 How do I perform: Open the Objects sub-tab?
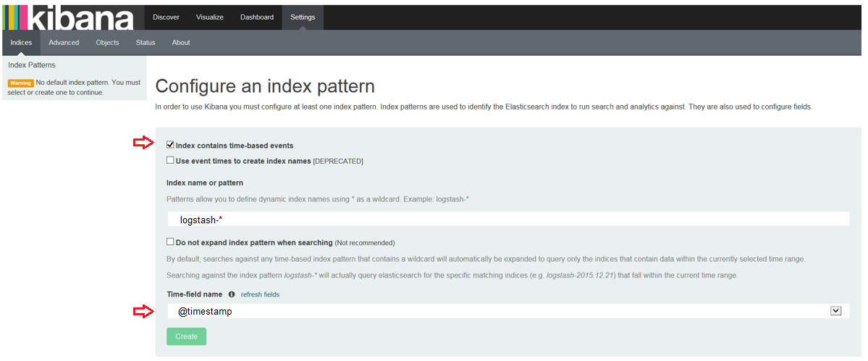(107, 43)
